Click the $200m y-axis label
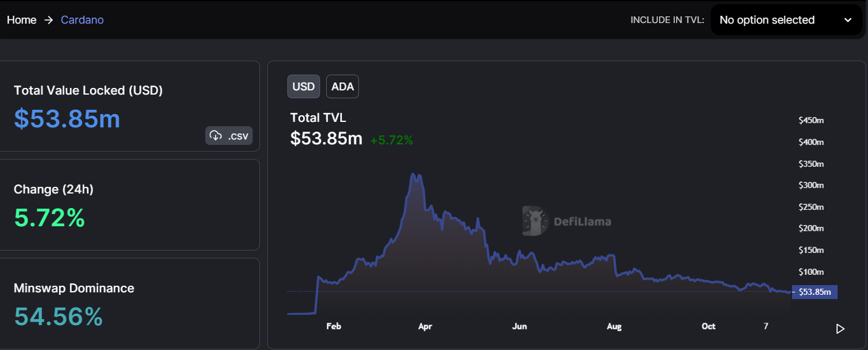Viewport: 868px width, 350px height. (811, 228)
